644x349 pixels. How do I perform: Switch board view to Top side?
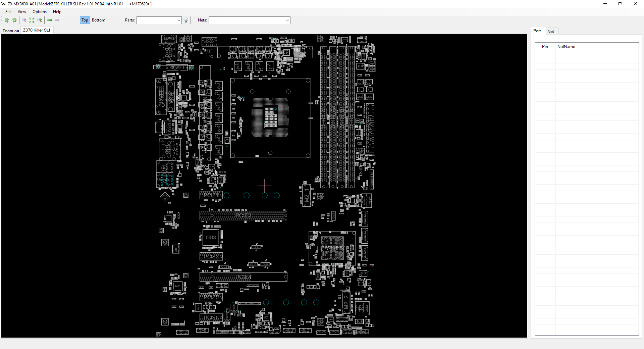pos(85,20)
